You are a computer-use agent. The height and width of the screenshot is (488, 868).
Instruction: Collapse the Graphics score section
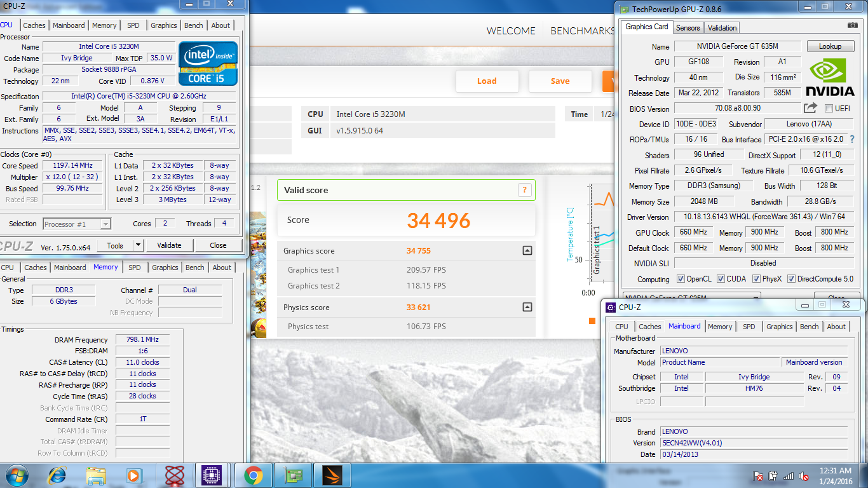527,251
